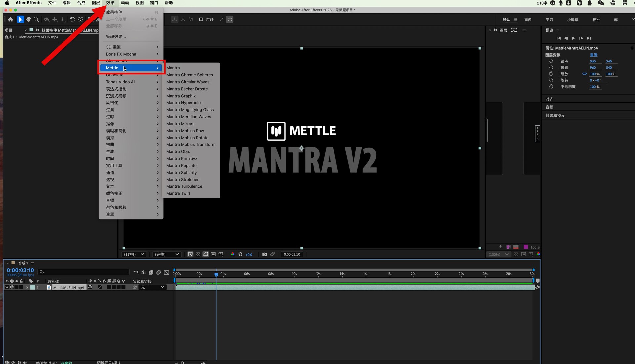Click the 重置 reset link

click(x=594, y=55)
